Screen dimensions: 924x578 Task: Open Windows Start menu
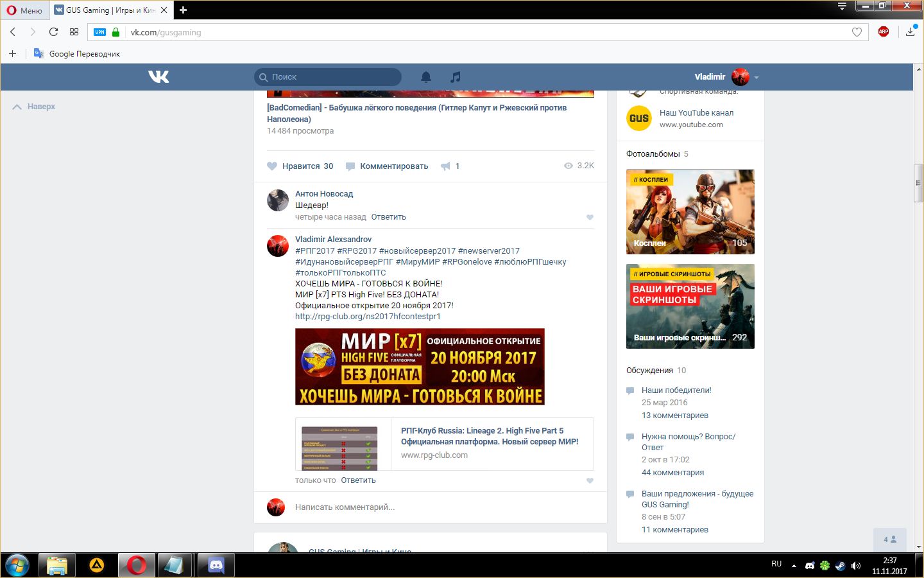pyautogui.click(x=17, y=565)
